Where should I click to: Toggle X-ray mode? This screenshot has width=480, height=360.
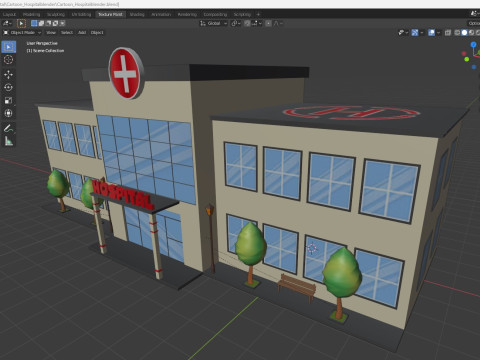(x=448, y=32)
